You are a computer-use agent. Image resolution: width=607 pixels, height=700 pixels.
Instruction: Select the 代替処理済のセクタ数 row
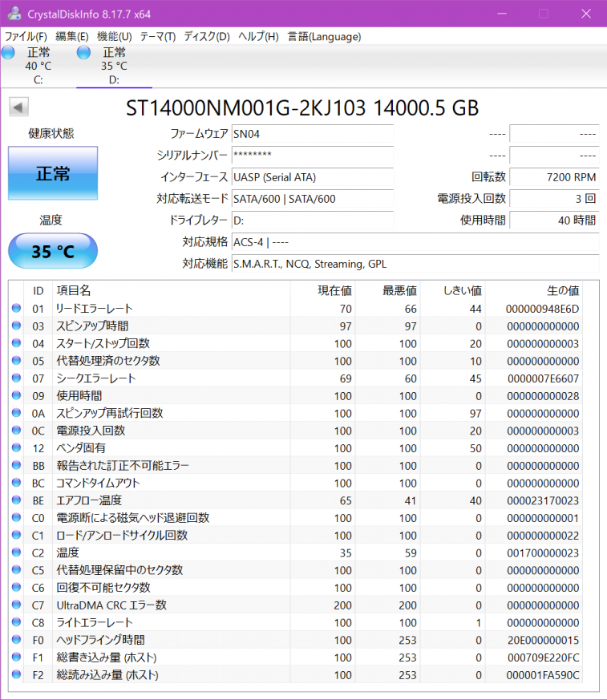107,361
